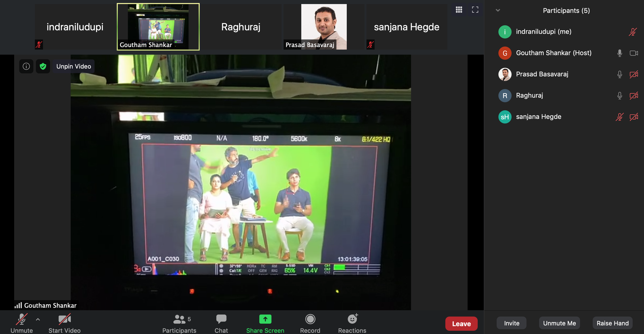Click Unmute Me button in participants panel

click(x=559, y=323)
